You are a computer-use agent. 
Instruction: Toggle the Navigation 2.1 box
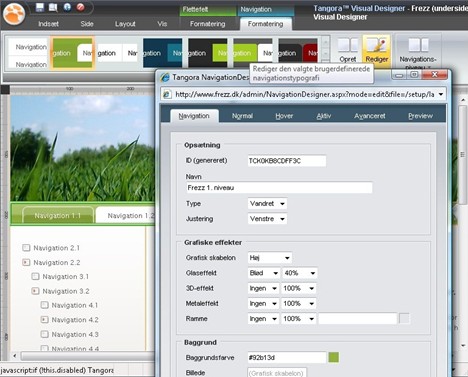tap(26, 248)
